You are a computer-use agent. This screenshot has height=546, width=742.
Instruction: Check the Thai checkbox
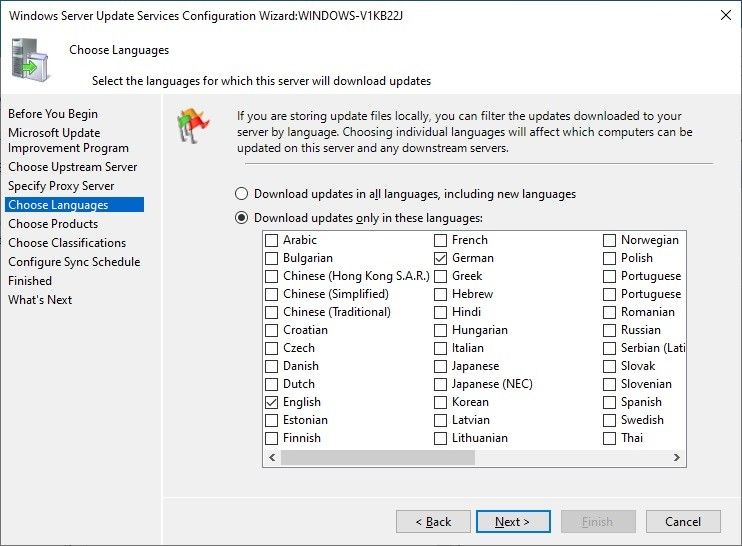[x=610, y=438]
